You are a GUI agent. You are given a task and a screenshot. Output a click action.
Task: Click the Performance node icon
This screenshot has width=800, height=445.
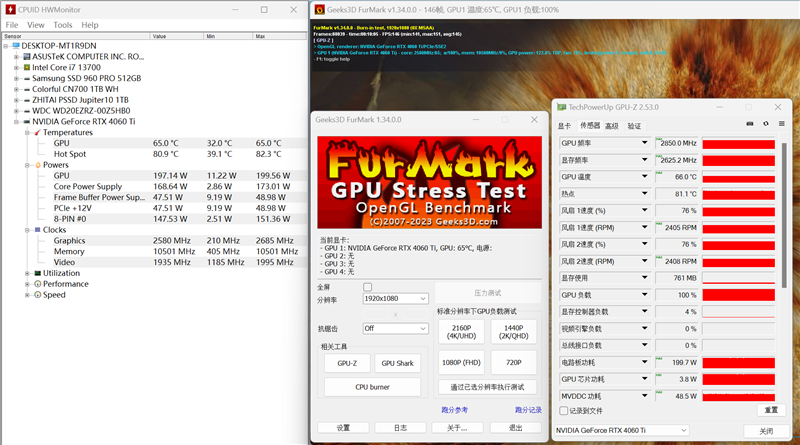pyautogui.click(x=37, y=284)
